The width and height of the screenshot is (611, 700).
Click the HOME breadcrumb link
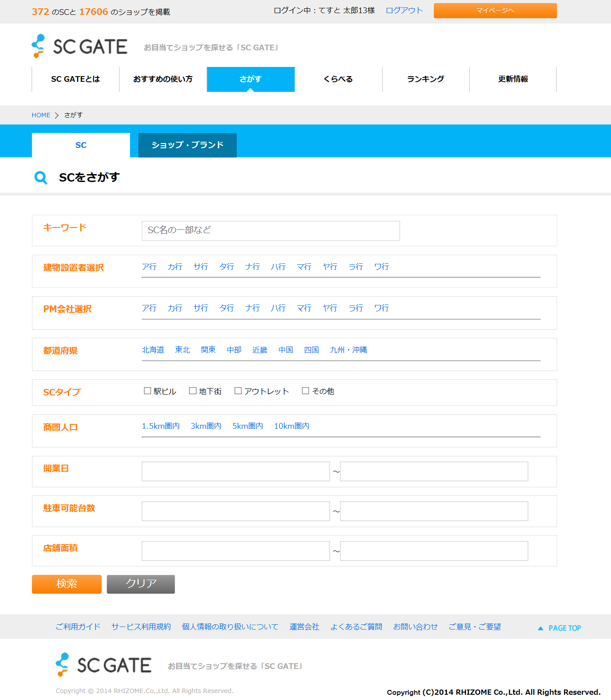click(41, 115)
